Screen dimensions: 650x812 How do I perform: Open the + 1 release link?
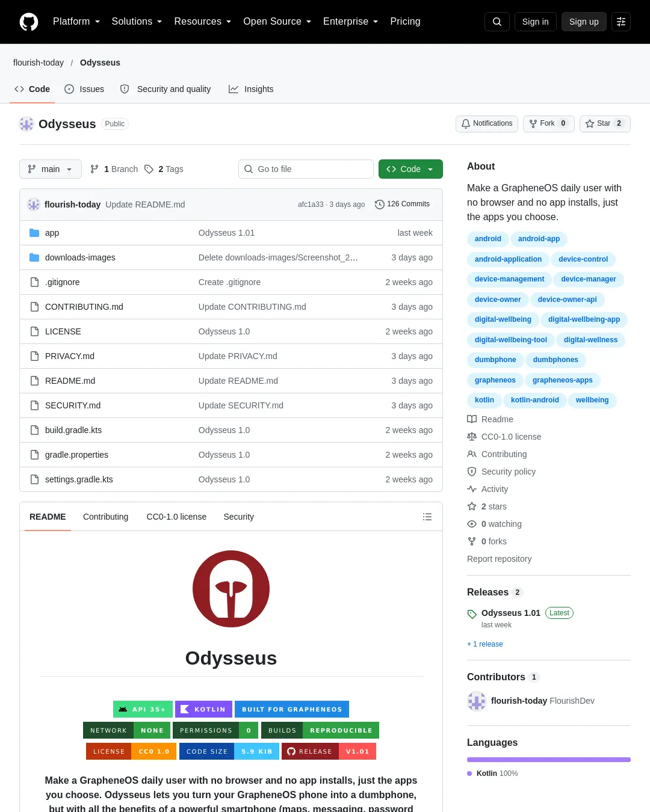(485, 644)
